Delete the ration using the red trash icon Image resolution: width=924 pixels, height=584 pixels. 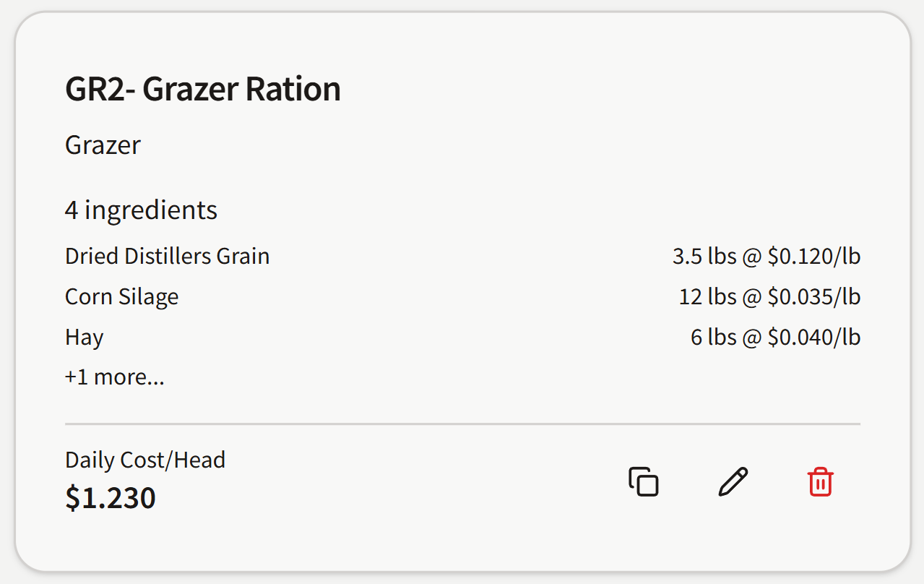pyautogui.click(x=820, y=482)
